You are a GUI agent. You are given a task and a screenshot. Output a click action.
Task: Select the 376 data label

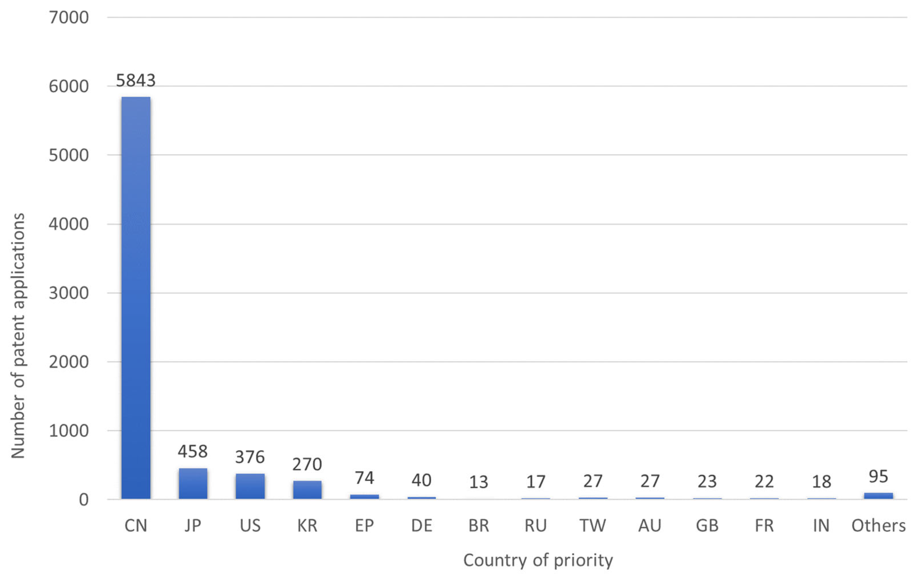pyautogui.click(x=250, y=457)
